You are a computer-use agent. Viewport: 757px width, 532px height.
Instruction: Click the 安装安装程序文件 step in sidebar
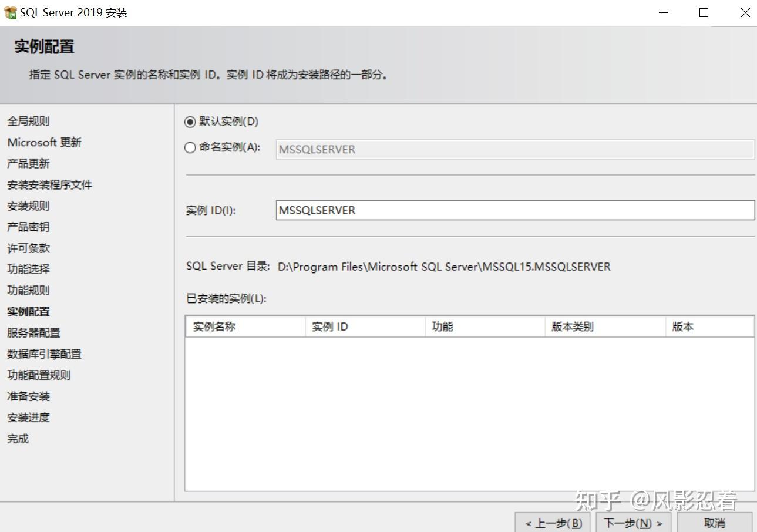(x=50, y=185)
